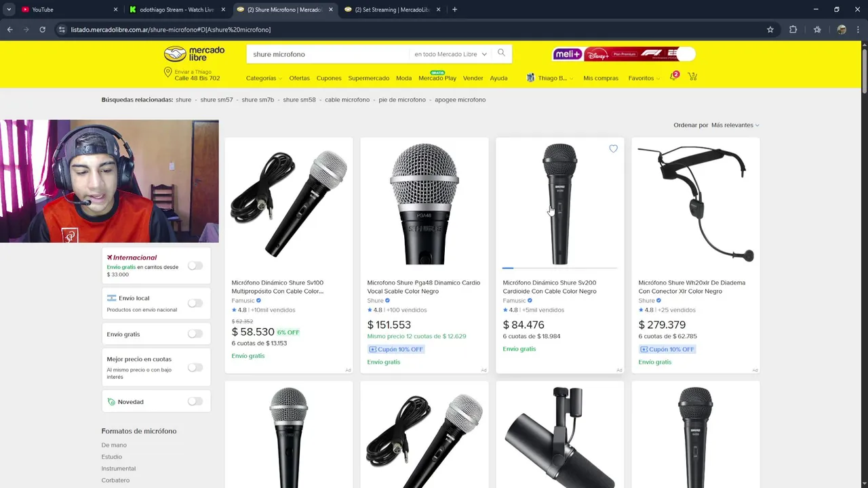868x488 pixels.
Task: Enable the Internacional shipping toggle
Action: pyautogui.click(x=195, y=266)
